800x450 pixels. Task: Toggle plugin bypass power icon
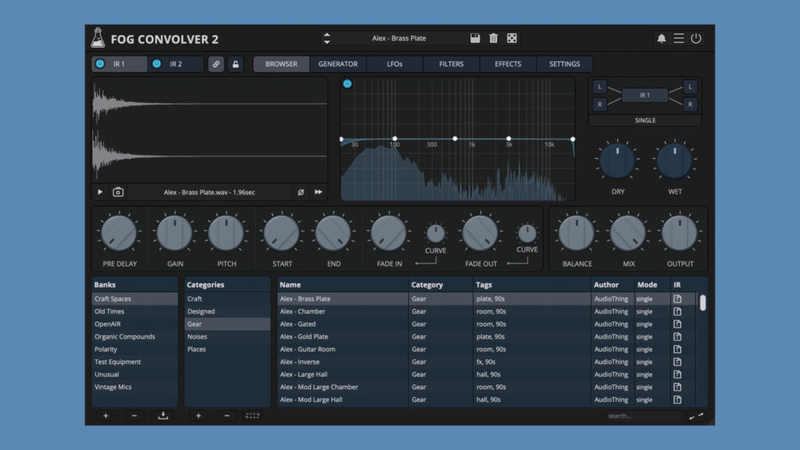(x=696, y=38)
